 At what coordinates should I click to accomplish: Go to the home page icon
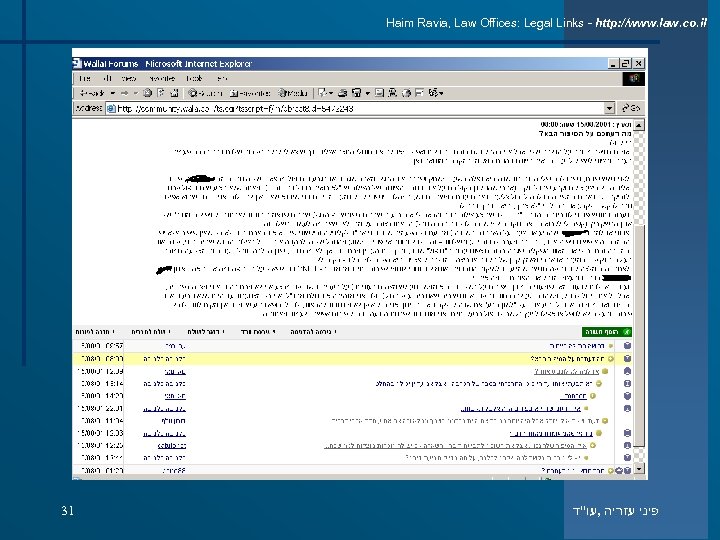coord(174,93)
